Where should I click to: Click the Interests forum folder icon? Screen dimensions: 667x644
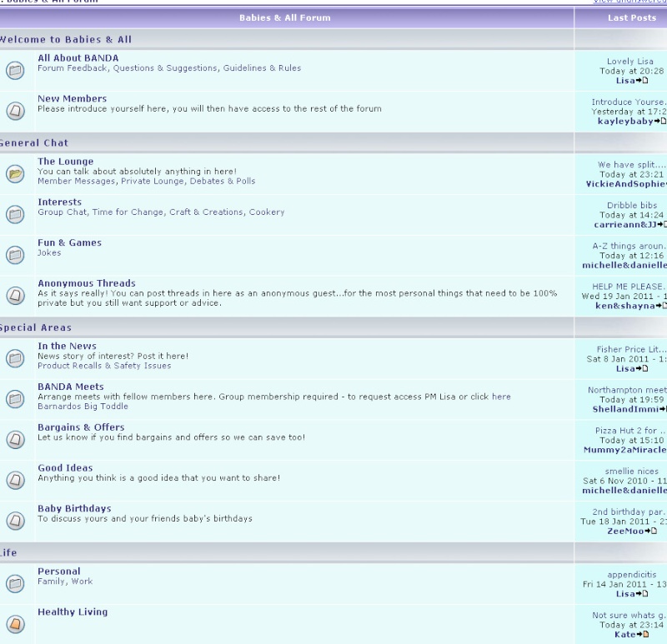pos(15,214)
